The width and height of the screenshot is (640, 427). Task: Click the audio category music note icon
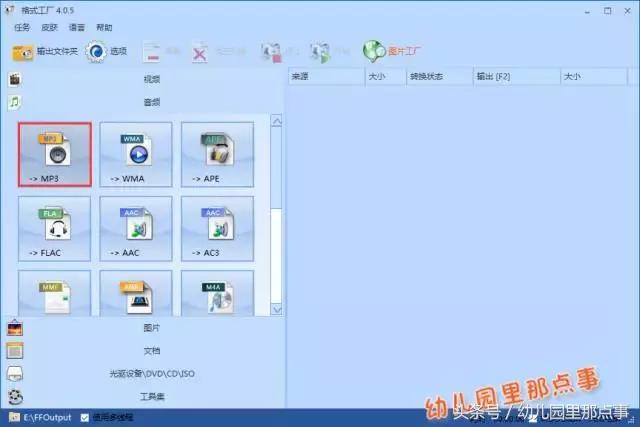(15, 102)
